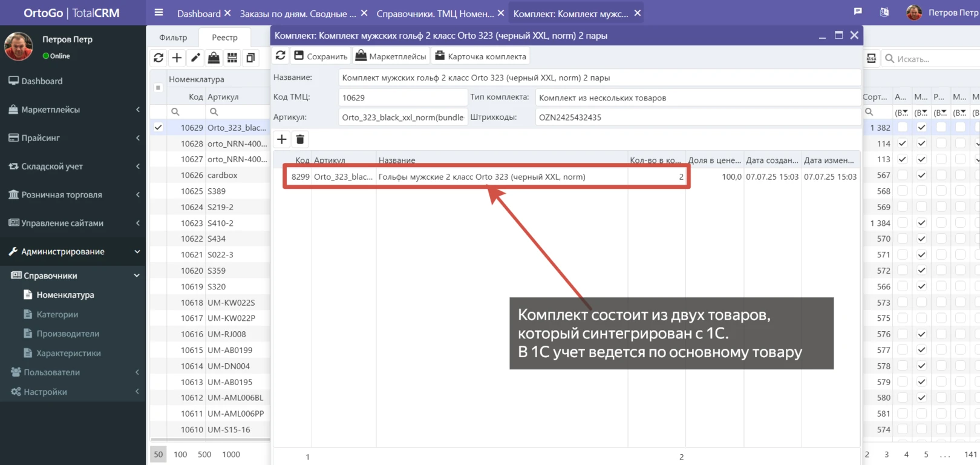Uncheck the row 10629 checkbox

click(x=158, y=128)
